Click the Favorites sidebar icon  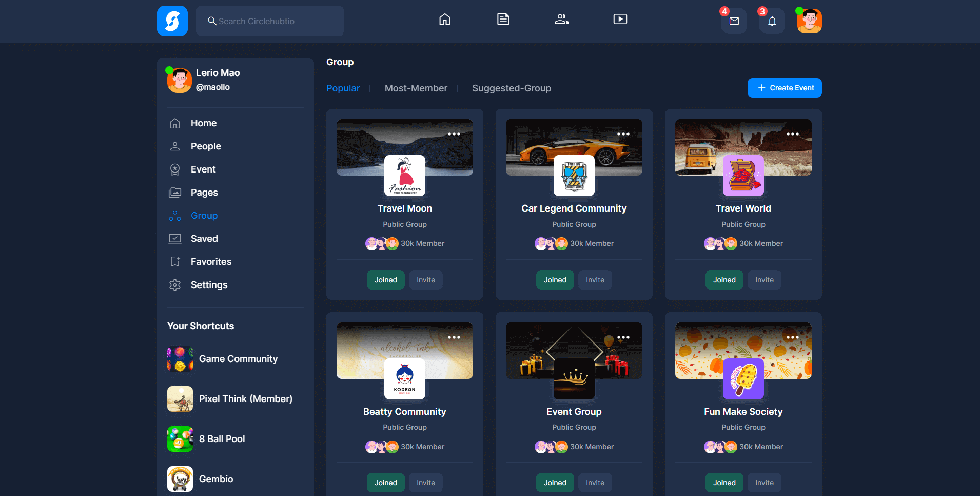click(x=175, y=262)
